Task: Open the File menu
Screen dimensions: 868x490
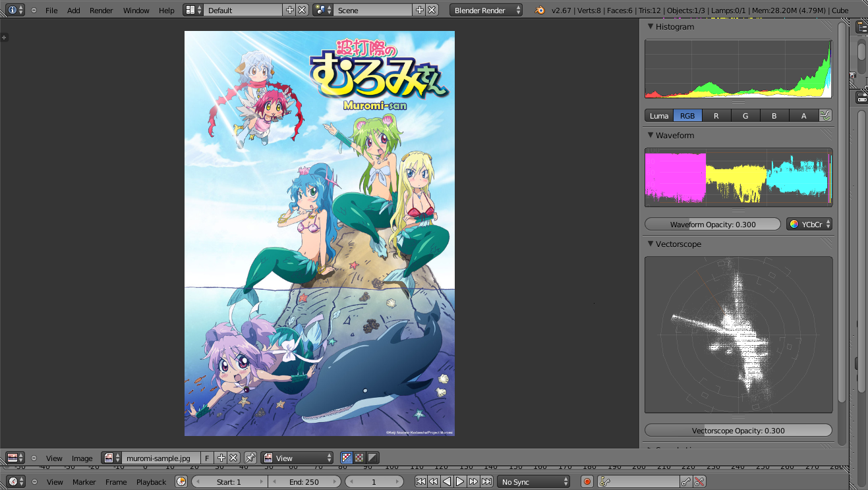Action: (51, 10)
